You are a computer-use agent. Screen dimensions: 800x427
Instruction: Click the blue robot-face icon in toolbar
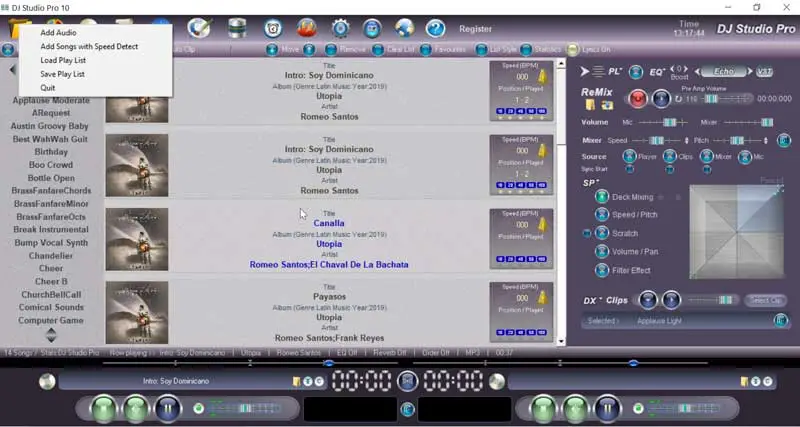click(x=372, y=29)
